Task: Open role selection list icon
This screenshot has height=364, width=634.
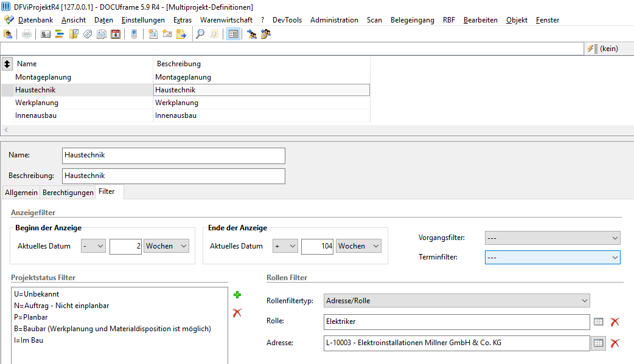Action: pos(599,322)
